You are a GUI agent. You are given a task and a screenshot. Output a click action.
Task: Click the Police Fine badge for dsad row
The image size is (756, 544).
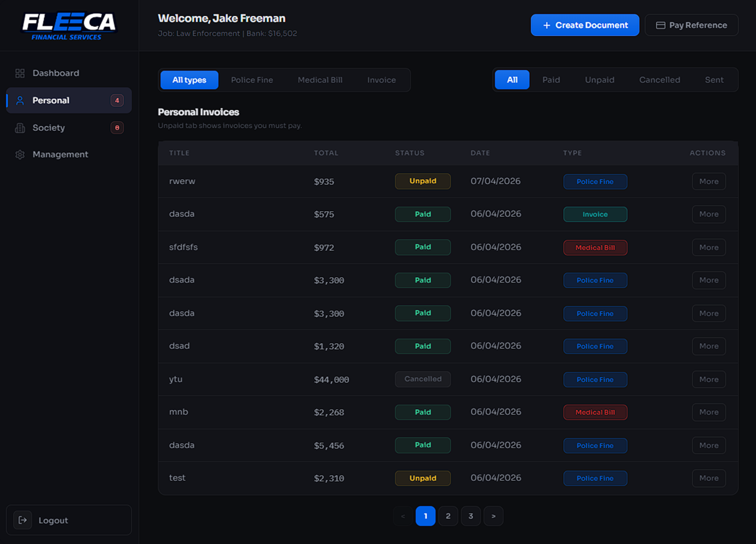(x=595, y=347)
